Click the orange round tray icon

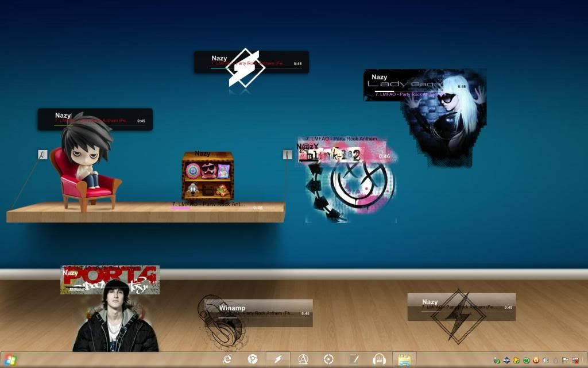pos(536,361)
